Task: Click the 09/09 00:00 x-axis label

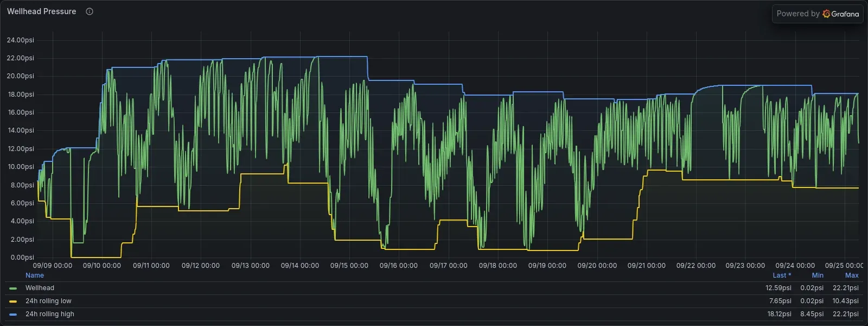Action: click(x=53, y=266)
